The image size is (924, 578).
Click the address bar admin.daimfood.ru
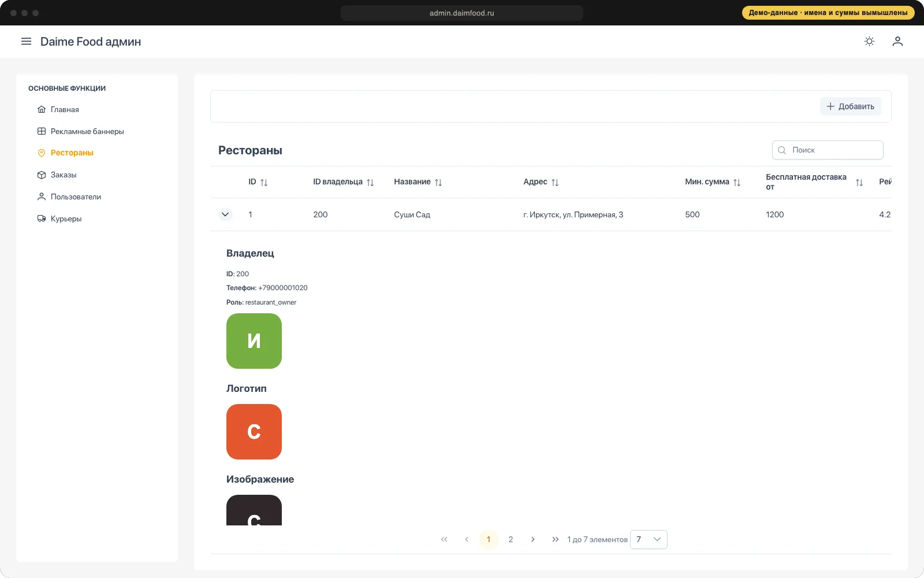[462, 13]
